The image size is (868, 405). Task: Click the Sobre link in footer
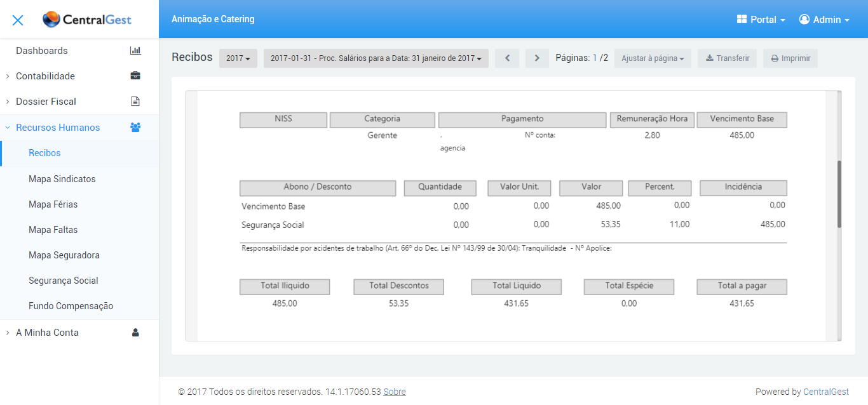coord(395,392)
